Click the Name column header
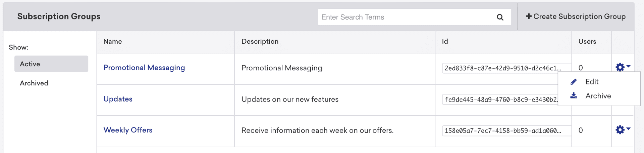 112,41
